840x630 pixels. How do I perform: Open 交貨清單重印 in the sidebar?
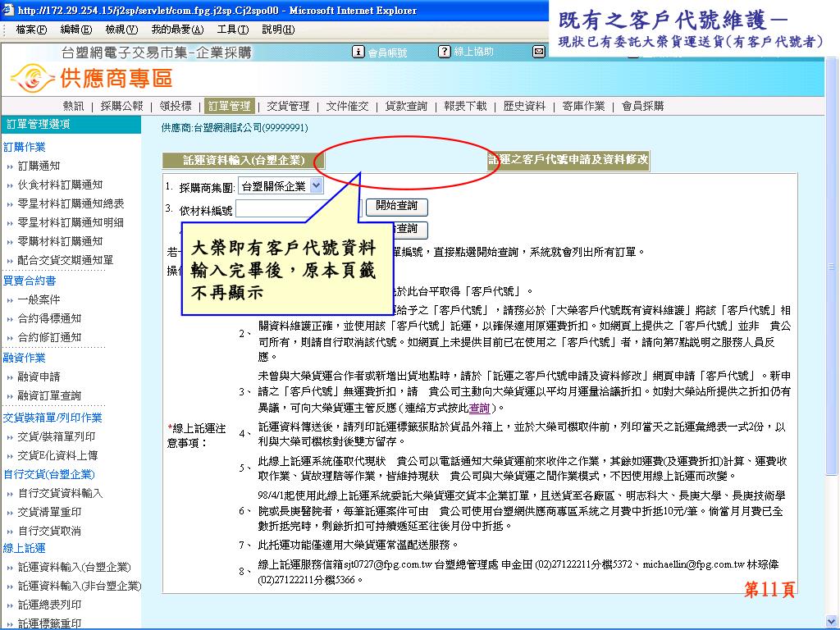tap(49, 512)
